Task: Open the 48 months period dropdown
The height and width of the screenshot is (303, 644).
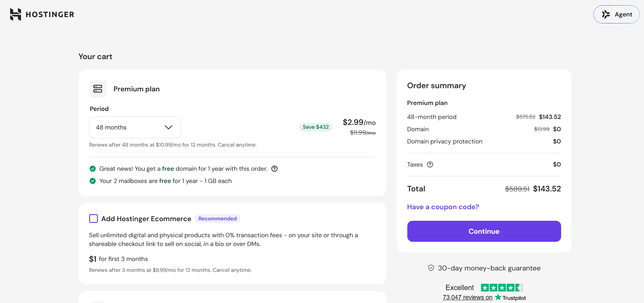Action: [x=135, y=127]
